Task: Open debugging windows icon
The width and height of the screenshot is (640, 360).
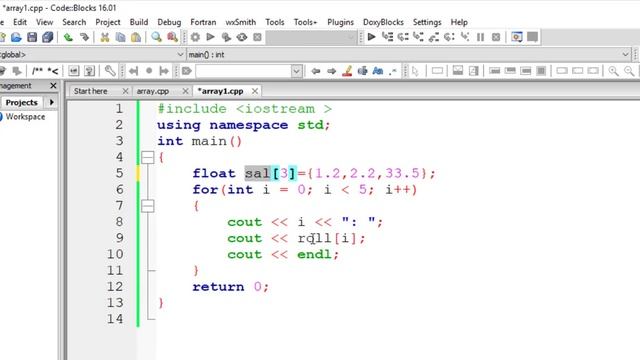Action: (517, 37)
